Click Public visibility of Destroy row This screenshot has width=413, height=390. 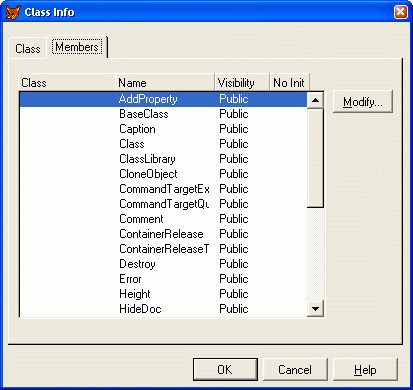(x=234, y=264)
